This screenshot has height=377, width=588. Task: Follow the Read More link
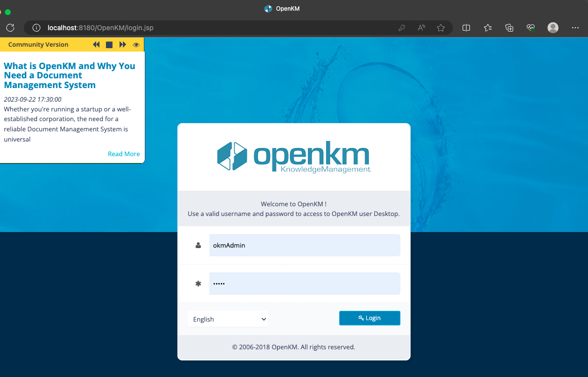tap(124, 154)
